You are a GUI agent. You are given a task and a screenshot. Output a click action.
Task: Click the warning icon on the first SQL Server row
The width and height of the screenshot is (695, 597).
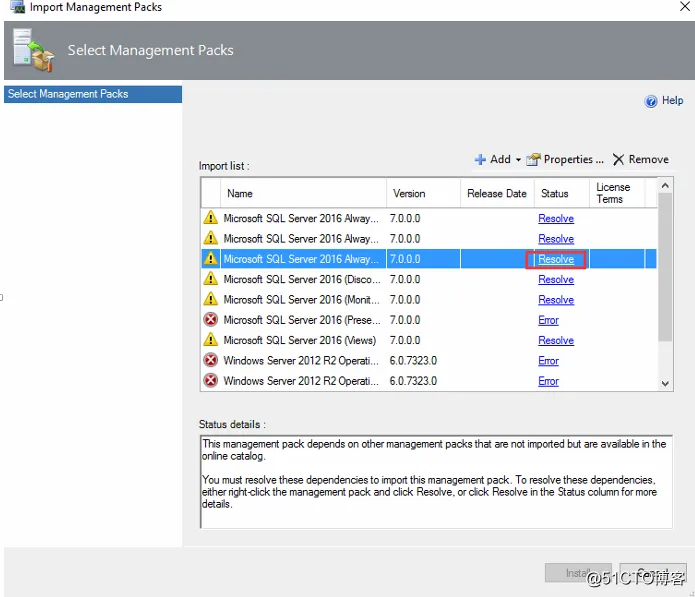coord(211,218)
